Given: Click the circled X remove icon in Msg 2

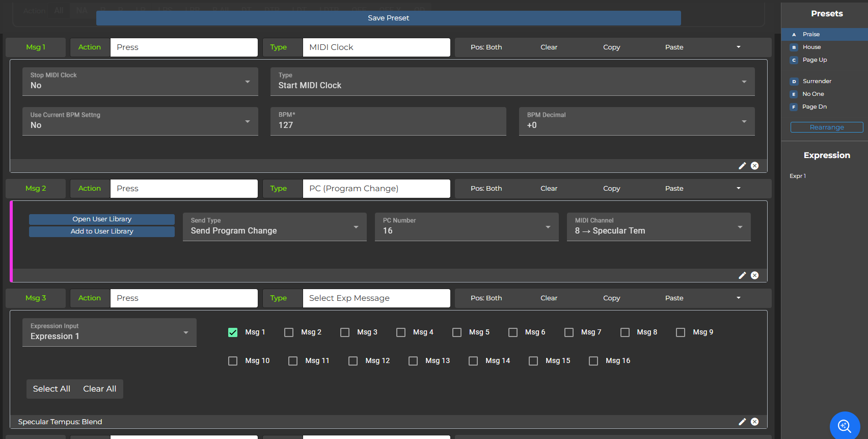Looking at the screenshot, I should pyautogui.click(x=754, y=275).
